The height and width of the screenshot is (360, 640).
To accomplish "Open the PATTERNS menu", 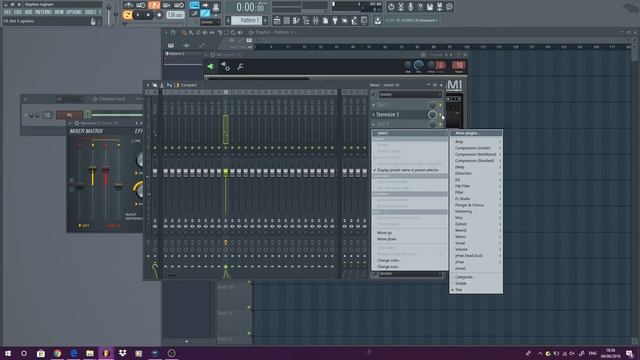I will click(43, 12).
